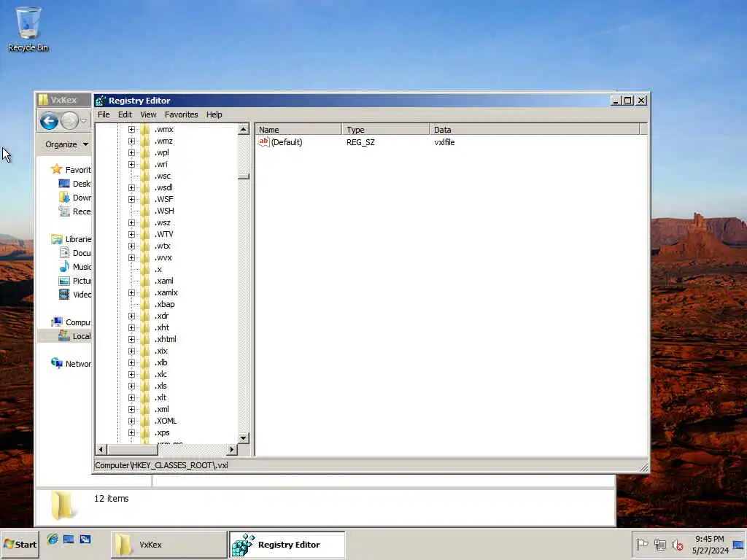Select Local Disk in VxKex sidebar
This screenshot has height=560, width=747.
tap(65, 335)
